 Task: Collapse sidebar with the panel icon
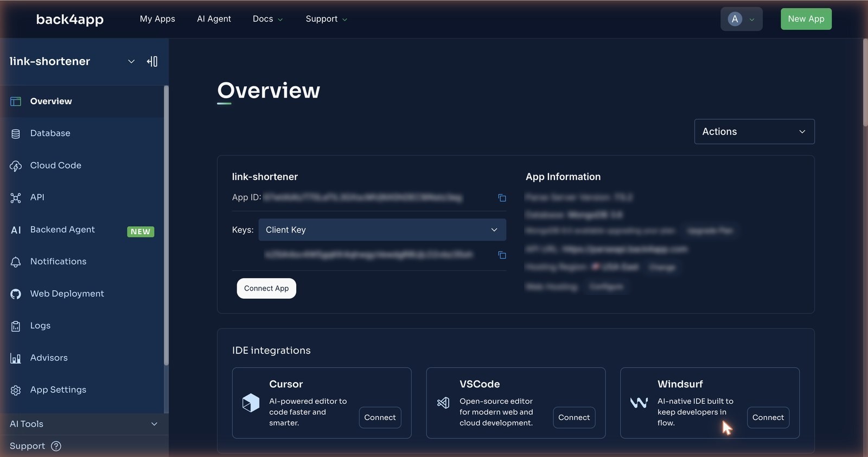point(152,61)
